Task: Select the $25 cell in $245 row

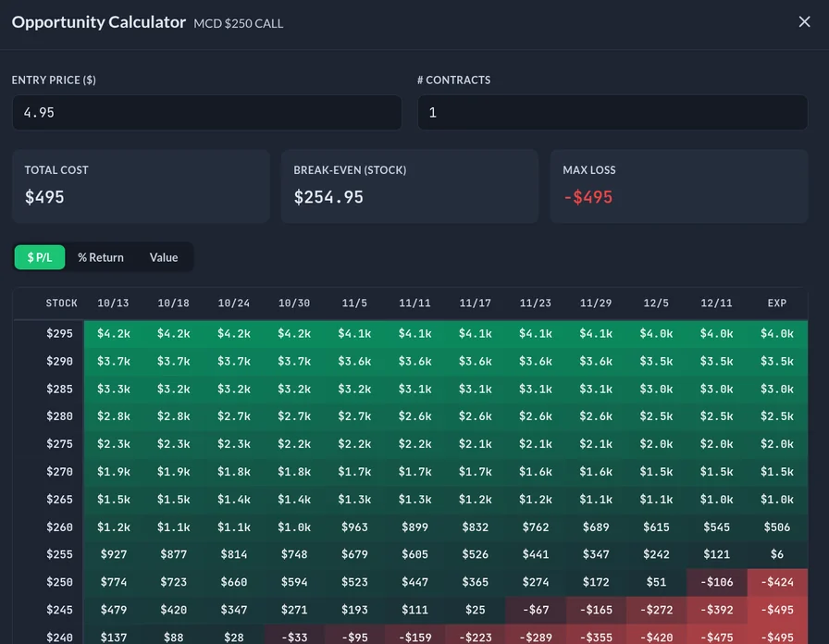Action: tap(475, 610)
